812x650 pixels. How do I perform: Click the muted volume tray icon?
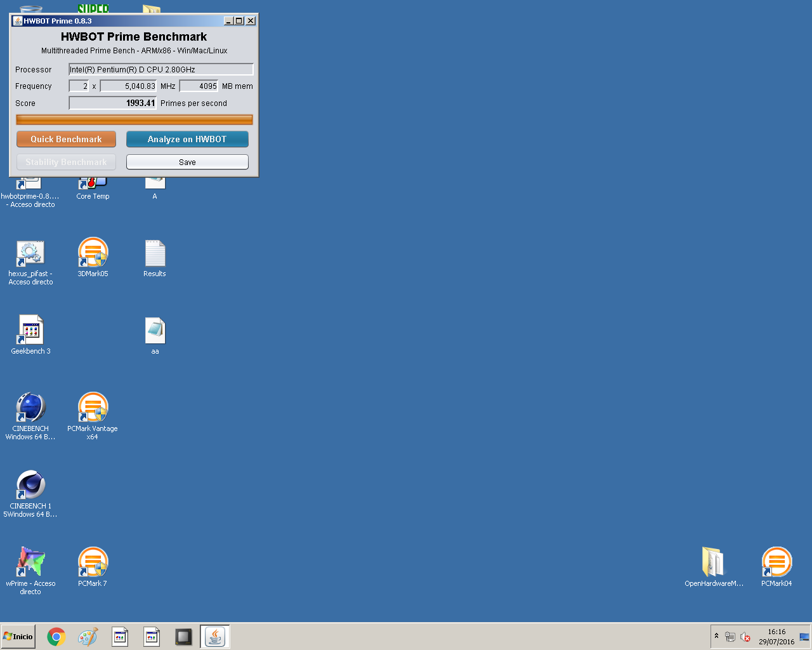(745, 637)
